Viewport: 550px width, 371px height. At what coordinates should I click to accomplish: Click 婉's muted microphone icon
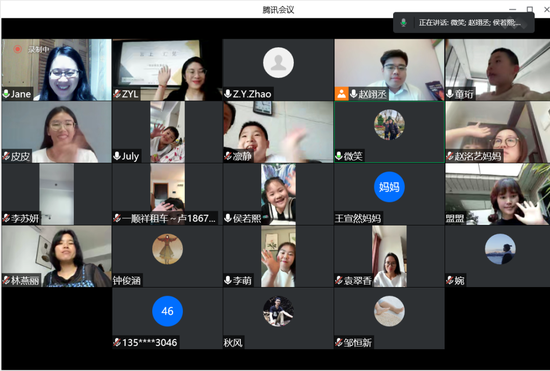tap(450, 280)
